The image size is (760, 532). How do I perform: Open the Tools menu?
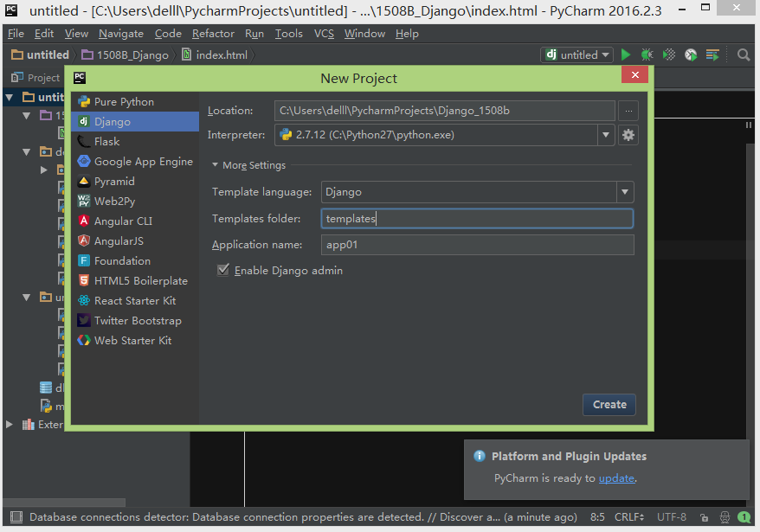289,34
